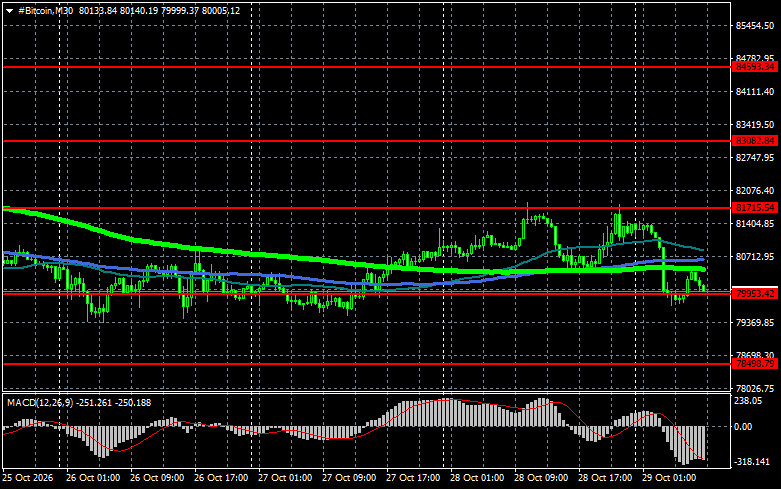
Task: Click the red level label 84593.34
Action: (x=755, y=67)
